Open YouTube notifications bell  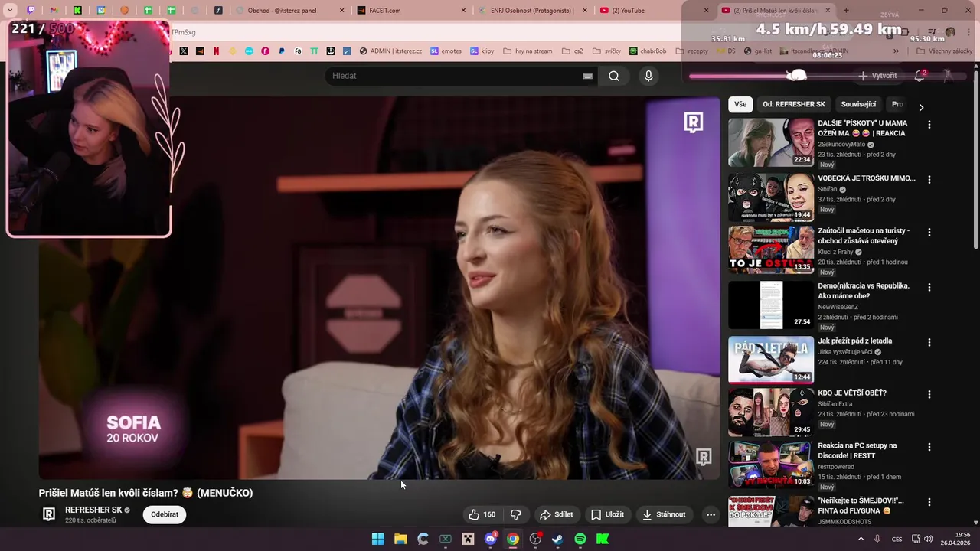(920, 76)
